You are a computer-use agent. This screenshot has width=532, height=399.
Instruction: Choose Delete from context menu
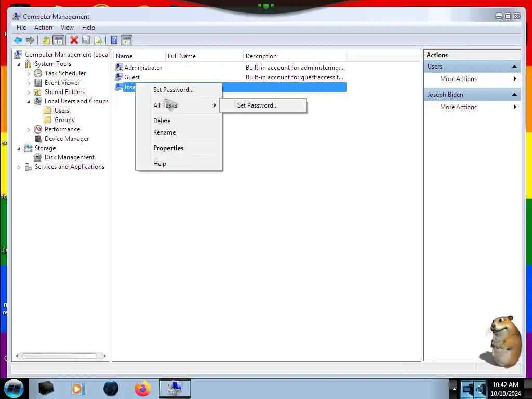tap(179, 121)
